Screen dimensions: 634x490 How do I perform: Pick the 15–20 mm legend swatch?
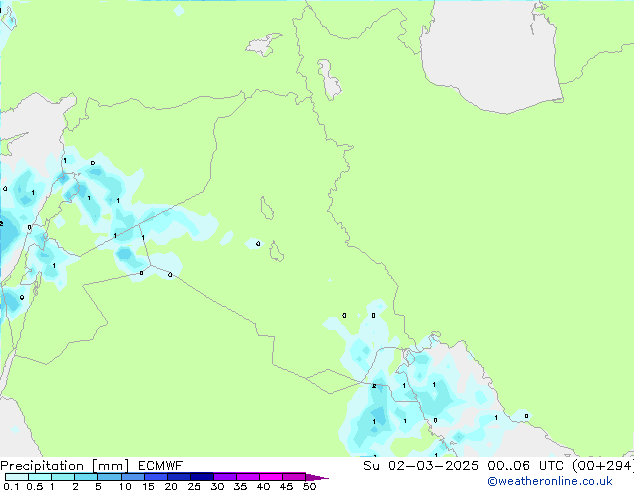[x=155, y=477]
